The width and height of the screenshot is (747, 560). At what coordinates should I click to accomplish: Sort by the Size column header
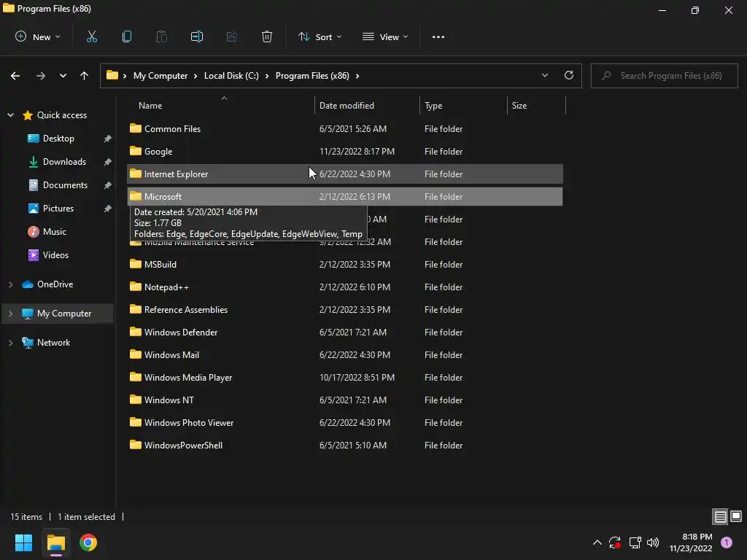pos(536,105)
